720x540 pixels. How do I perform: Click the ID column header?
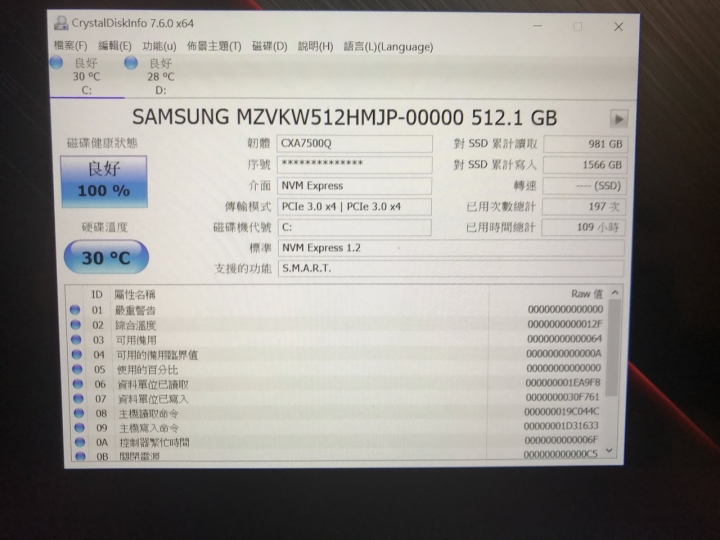pos(96,294)
